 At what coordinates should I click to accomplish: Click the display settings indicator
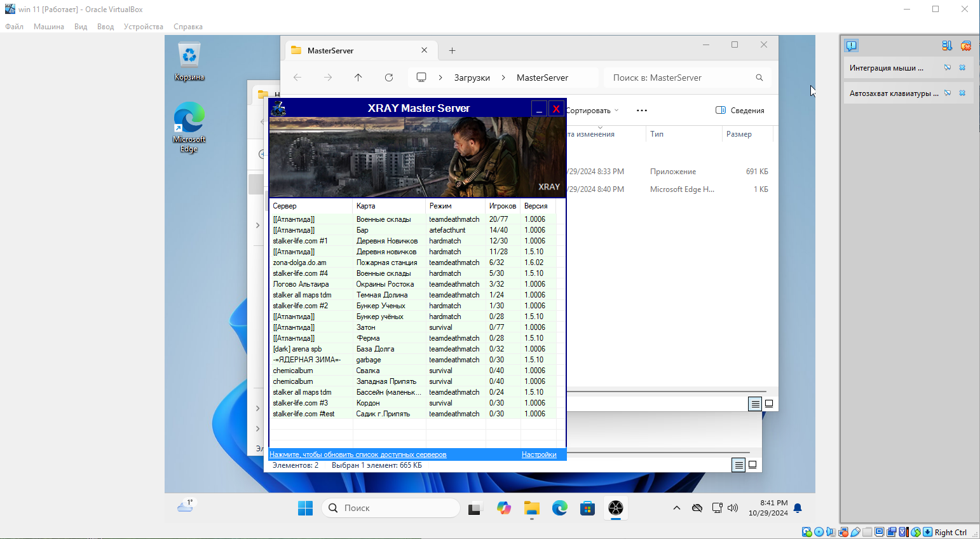[880, 532]
